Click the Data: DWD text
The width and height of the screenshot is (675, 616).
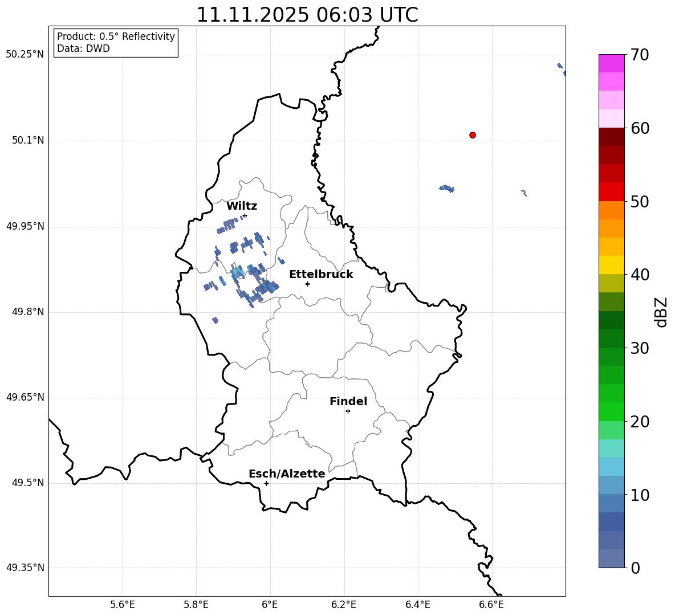point(83,48)
